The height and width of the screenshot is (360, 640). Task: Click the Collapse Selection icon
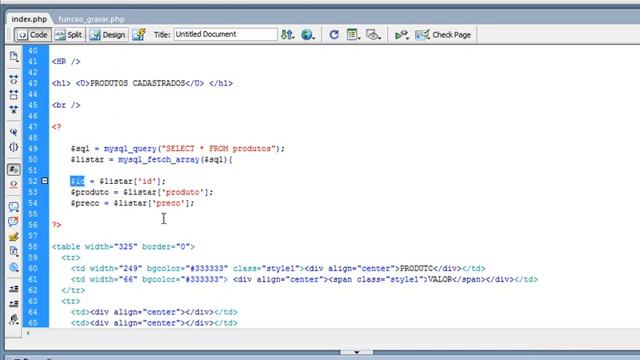coord(13,95)
